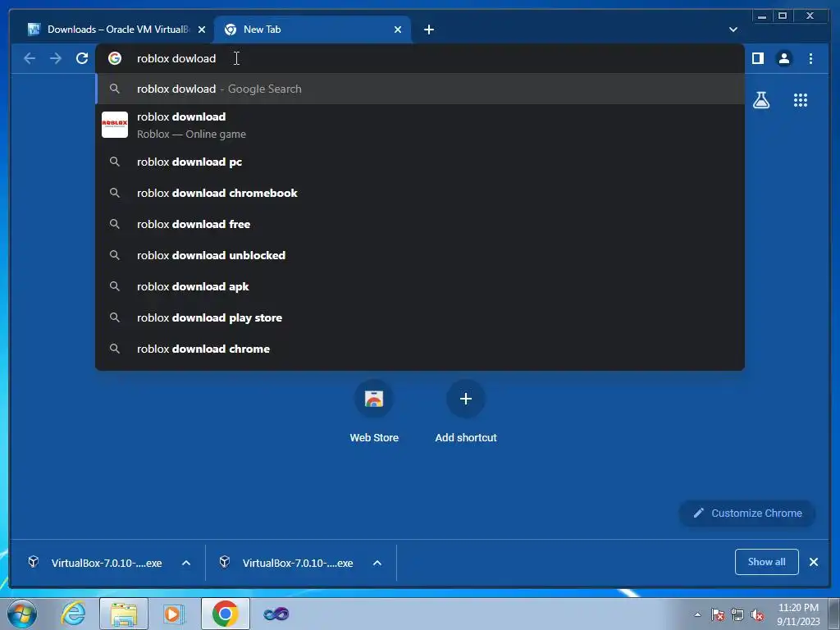This screenshot has height=630, width=840.
Task: Open Customize Chrome
Action: click(747, 514)
